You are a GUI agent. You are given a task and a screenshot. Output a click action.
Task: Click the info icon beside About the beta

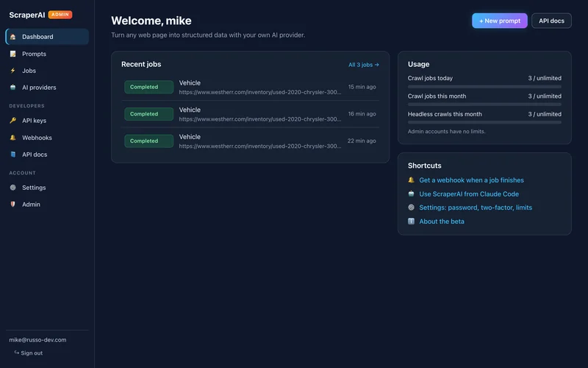[x=411, y=222]
